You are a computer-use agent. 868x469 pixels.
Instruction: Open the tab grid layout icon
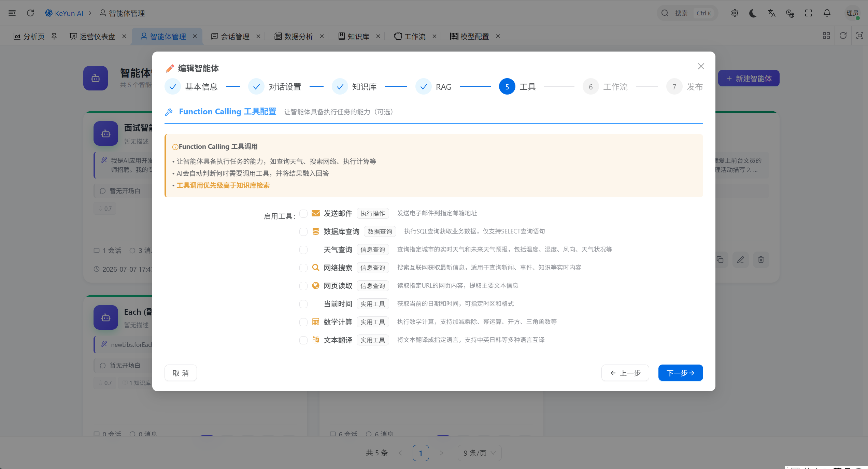[x=826, y=36]
